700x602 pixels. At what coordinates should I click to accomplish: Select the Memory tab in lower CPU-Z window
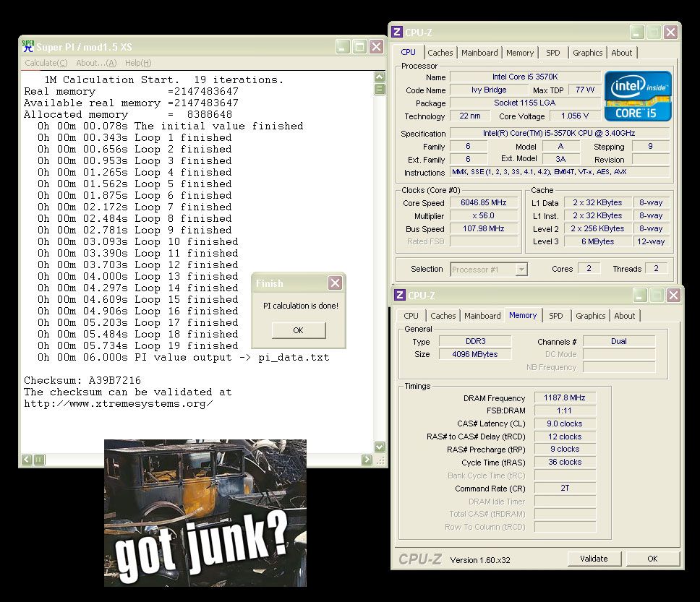(523, 315)
